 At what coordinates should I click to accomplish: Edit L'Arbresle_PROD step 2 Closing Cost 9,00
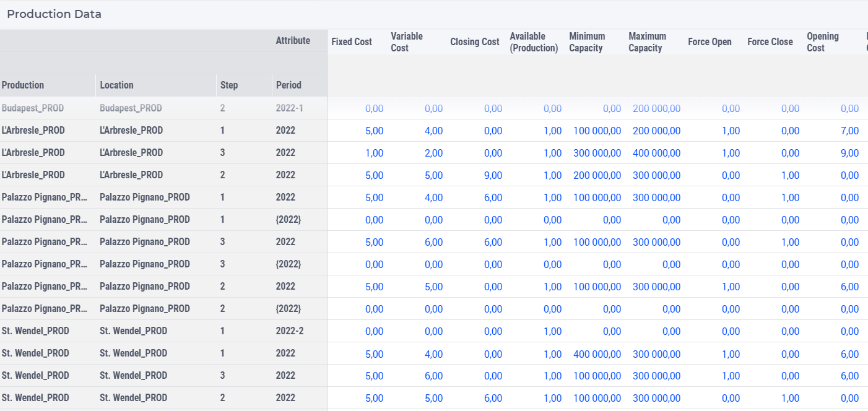(x=493, y=175)
